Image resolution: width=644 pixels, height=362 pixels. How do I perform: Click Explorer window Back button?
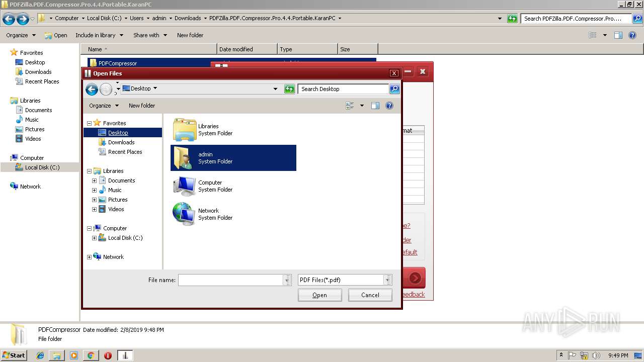(9, 19)
